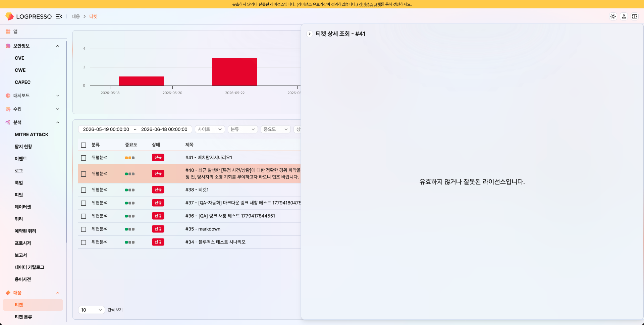Click the Logpresso flame logo
The height and width of the screenshot is (325, 644).
point(9,16)
